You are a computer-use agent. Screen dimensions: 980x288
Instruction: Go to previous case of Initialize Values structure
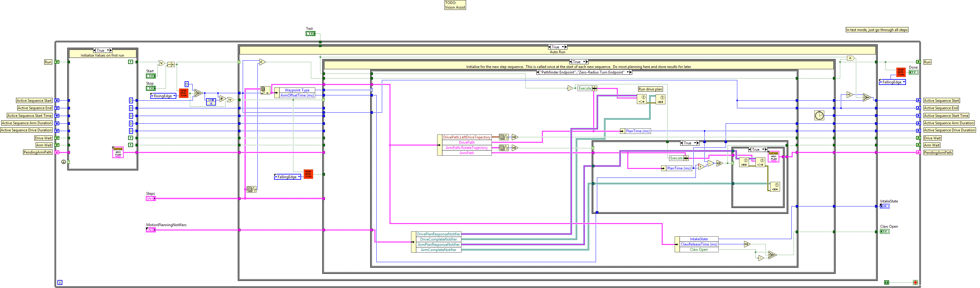tap(95, 50)
